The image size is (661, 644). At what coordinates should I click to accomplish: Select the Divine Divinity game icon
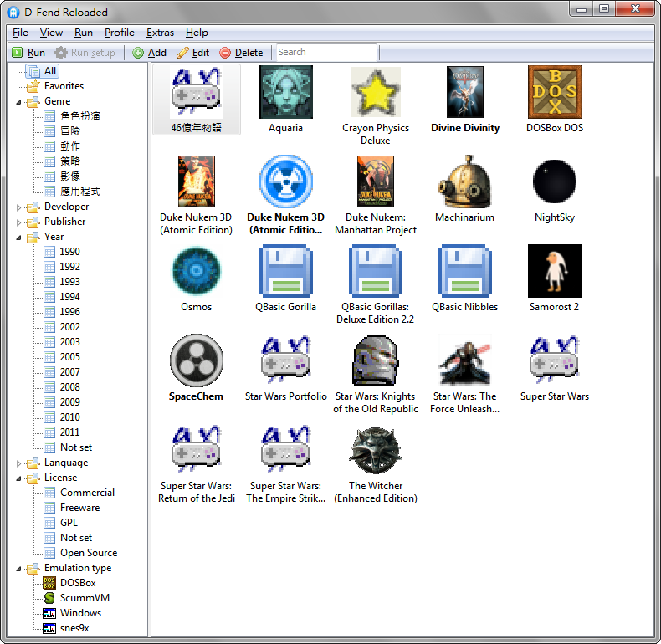click(465, 92)
